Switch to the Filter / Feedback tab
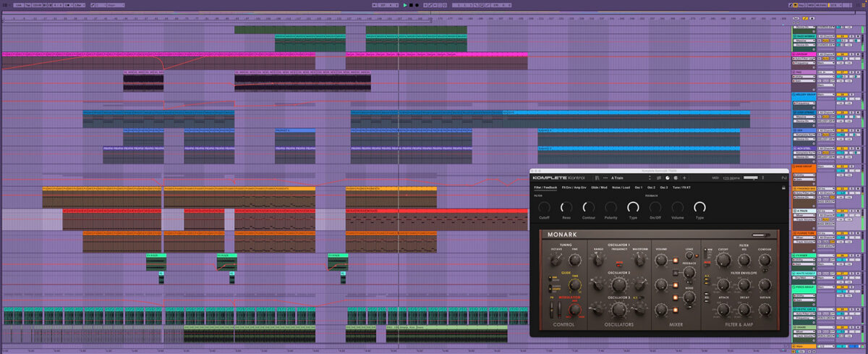 (545, 187)
